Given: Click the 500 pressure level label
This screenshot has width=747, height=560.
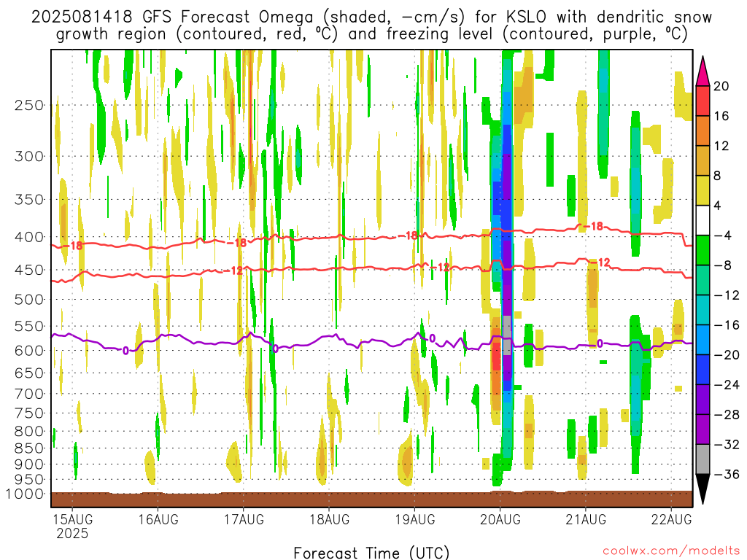Looking at the screenshot, I should [x=29, y=300].
